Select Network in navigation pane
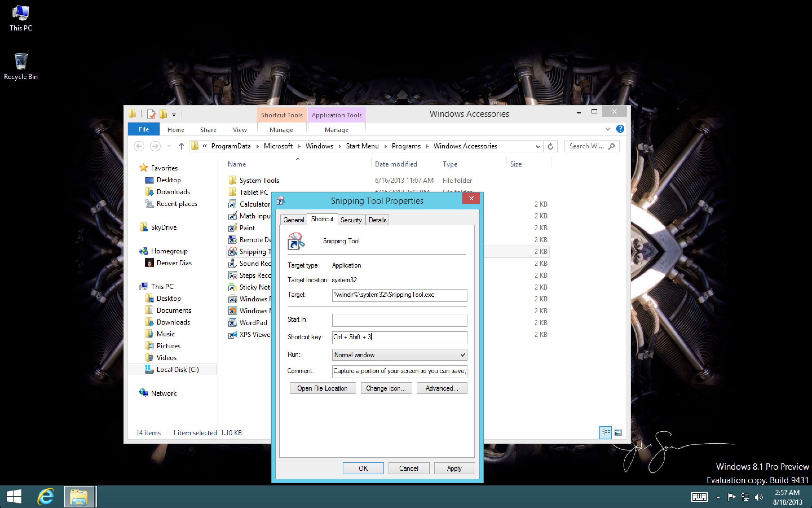Screen dimensions: 812x508 (158, 393)
